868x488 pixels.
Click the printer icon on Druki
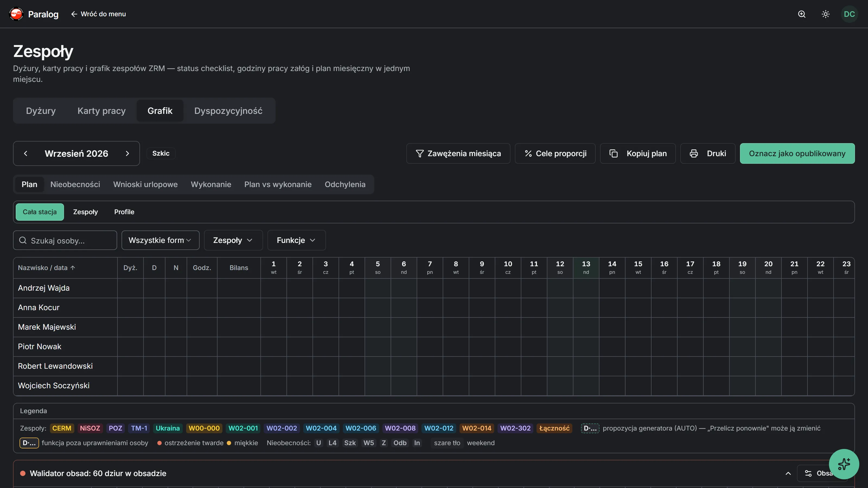tap(694, 153)
